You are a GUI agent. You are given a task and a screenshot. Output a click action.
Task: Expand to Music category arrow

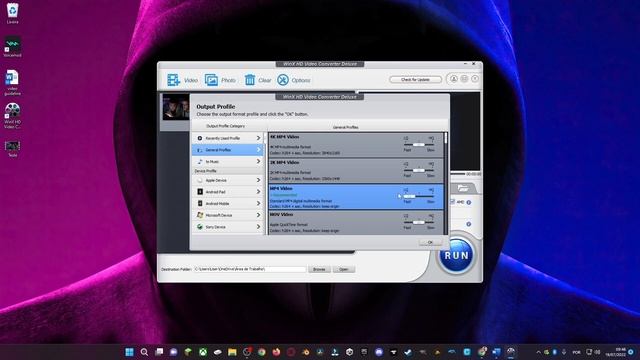(258, 162)
